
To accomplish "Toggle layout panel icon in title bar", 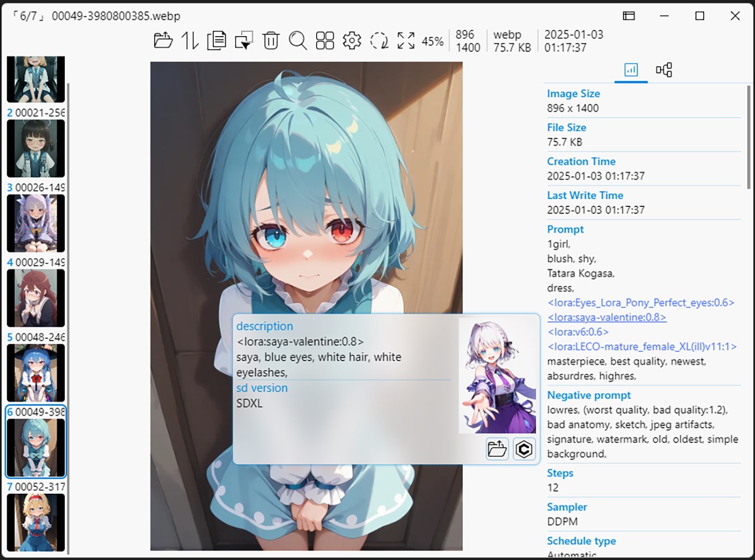I will pos(629,16).
